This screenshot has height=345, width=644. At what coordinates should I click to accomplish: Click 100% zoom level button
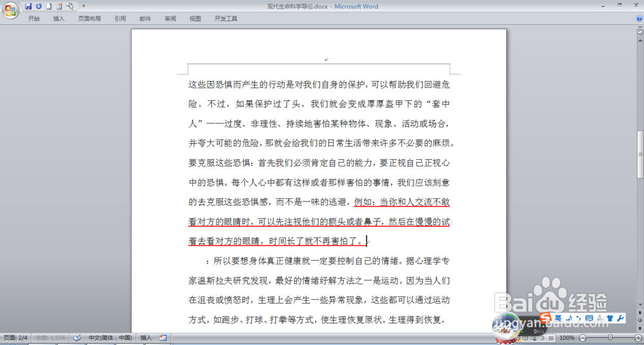tap(567, 338)
